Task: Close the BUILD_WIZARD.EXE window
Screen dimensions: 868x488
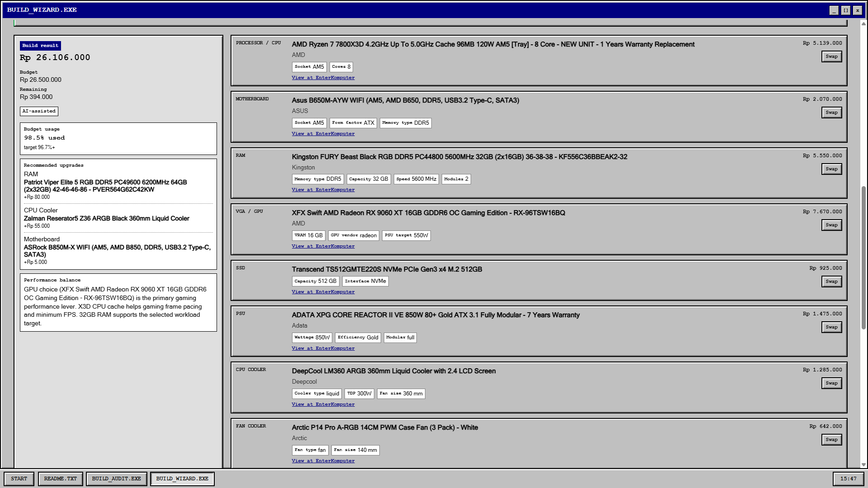Action: (x=858, y=10)
